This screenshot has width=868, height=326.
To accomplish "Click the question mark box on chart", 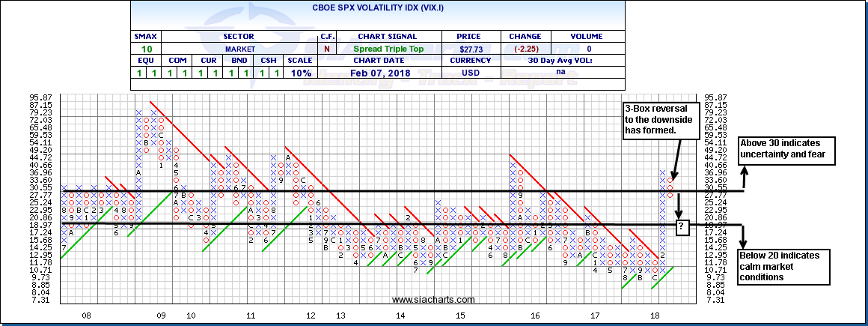I will pyautogui.click(x=682, y=226).
